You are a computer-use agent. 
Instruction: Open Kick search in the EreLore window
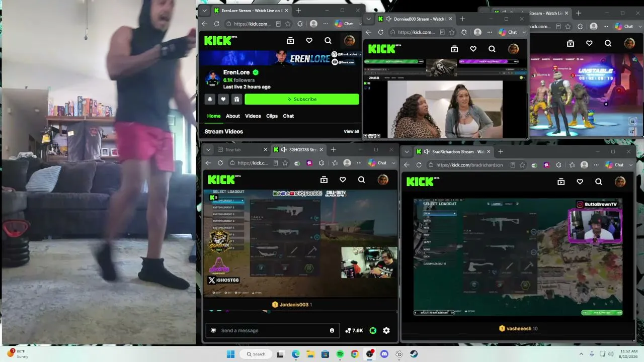pos(328,41)
